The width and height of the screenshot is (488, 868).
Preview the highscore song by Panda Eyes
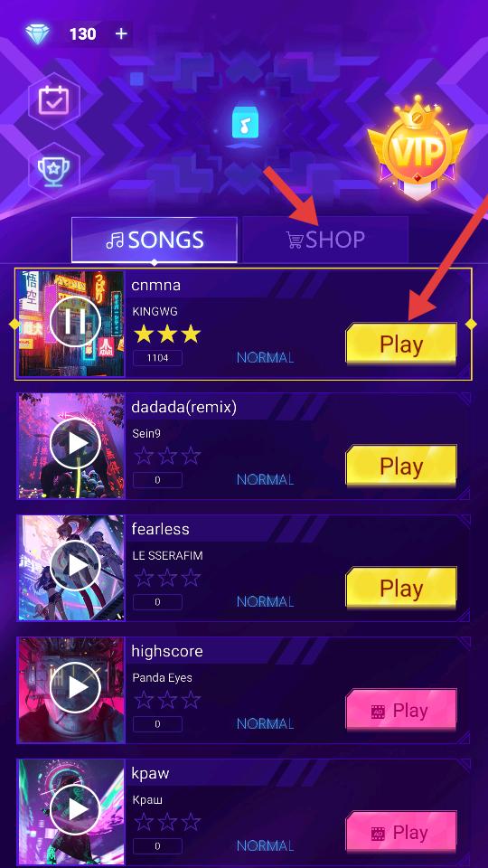point(75,687)
